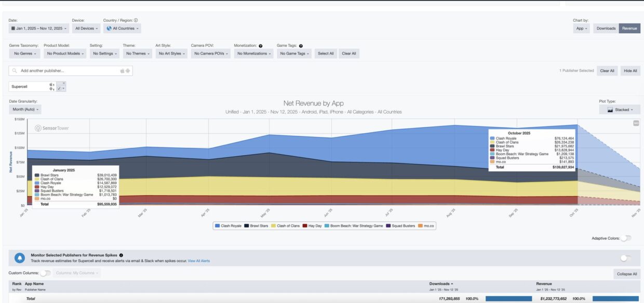This screenshot has height=303, width=644.
Task: Open the Month (Auto) granularity dropdown
Action: coord(25,109)
